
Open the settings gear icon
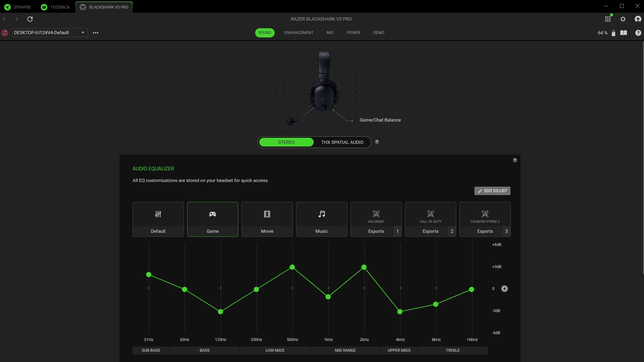click(623, 19)
